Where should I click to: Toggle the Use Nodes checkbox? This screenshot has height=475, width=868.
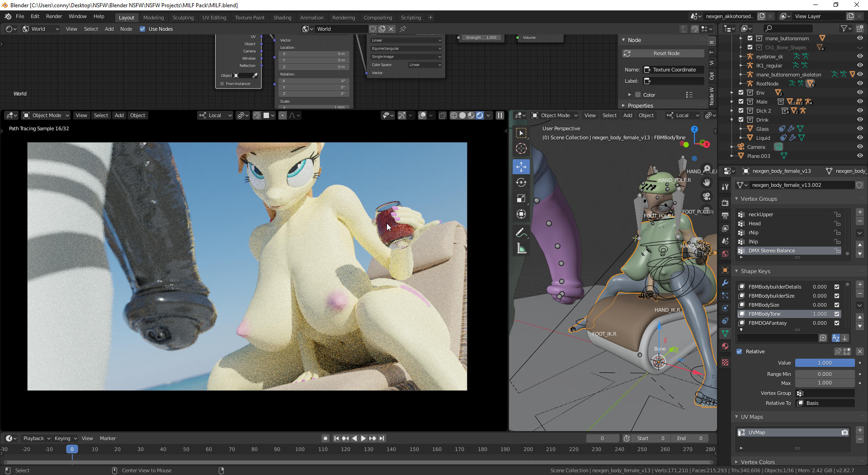(x=143, y=29)
